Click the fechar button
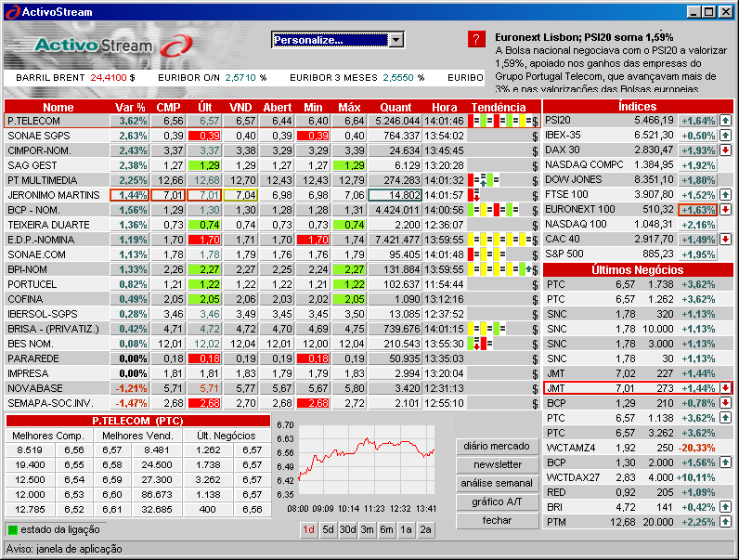Screen dimensions: 739x560 pos(498,520)
